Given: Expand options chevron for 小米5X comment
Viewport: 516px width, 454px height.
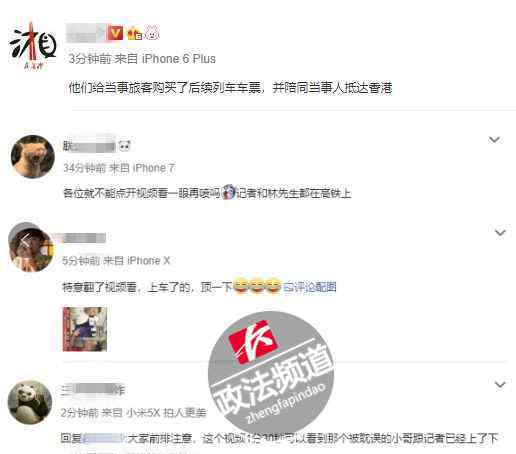Looking at the screenshot, I should 500,384.
